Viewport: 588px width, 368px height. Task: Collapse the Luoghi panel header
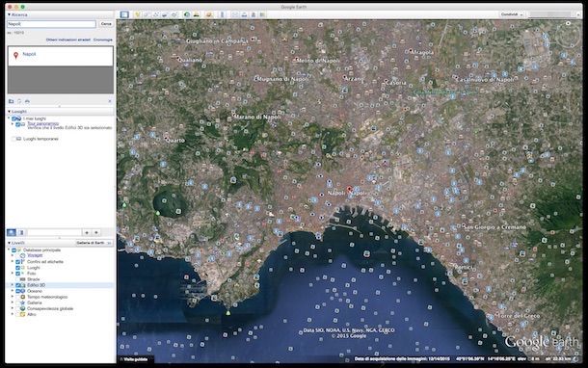[60, 112]
